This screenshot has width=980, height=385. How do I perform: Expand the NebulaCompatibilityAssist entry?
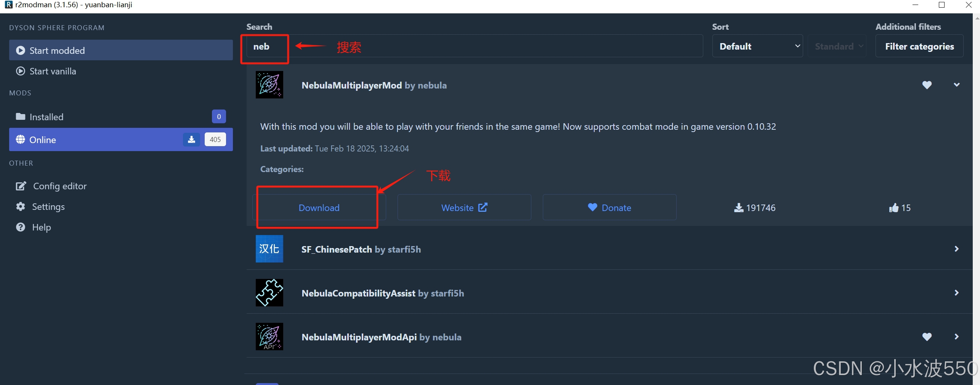[957, 293]
